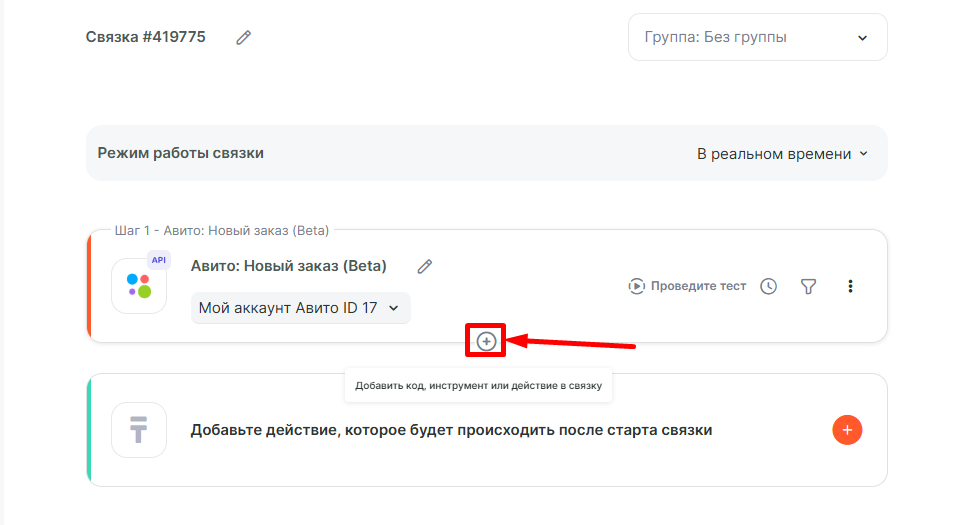Click the Режим работы связки label
The height and width of the screenshot is (525, 970).
pyautogui.click(x=180, y=153)
